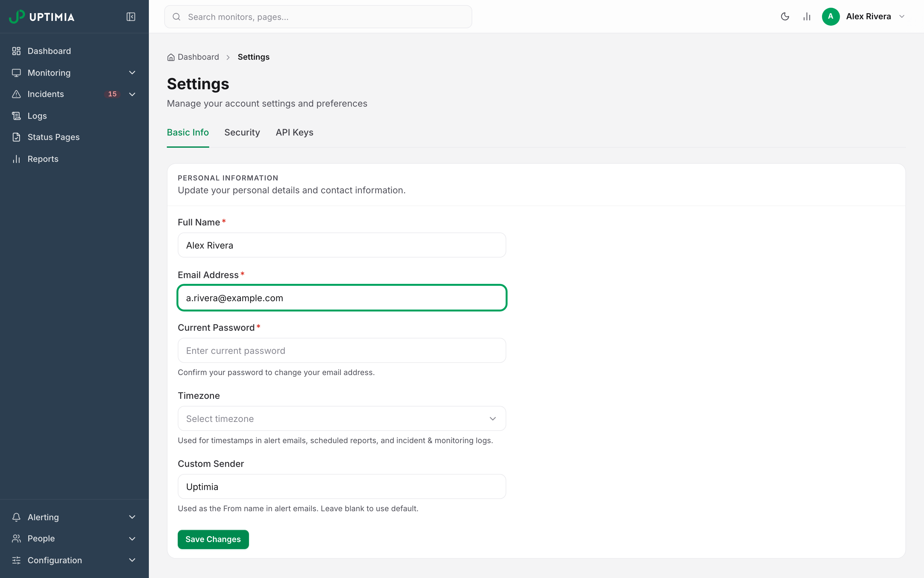Expand the People menu chevron

[x=132, y=539]
